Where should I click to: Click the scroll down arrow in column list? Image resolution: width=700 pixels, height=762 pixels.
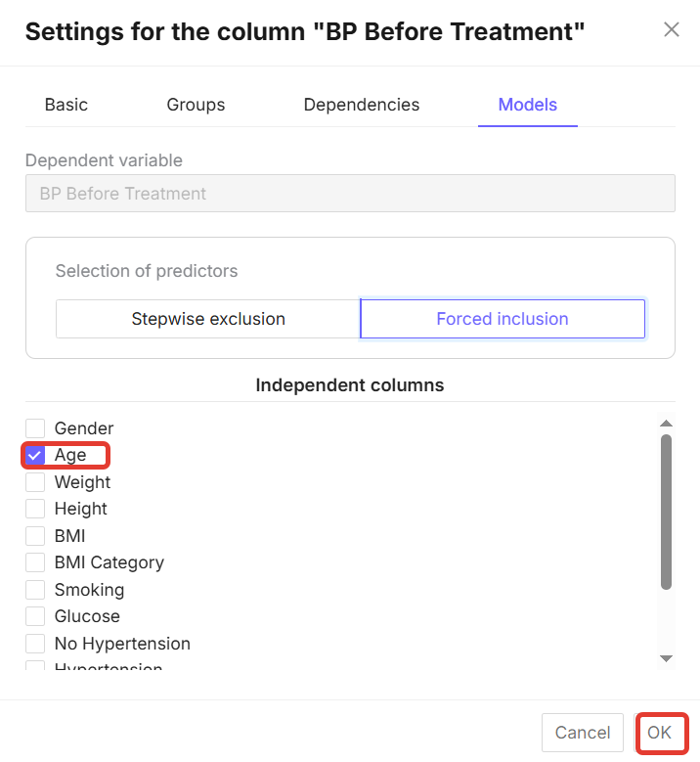(x=666, y=658)
